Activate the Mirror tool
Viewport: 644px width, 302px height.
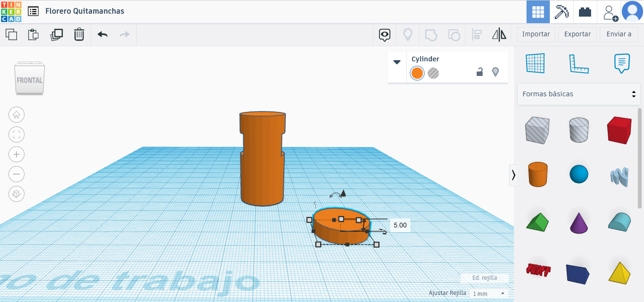pos(499,34)
